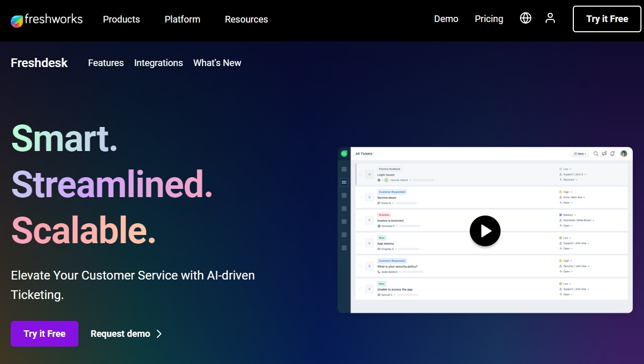Check the Service down ticket checkbox
This screenshot has width=644, height=364.
coord(360,197)
